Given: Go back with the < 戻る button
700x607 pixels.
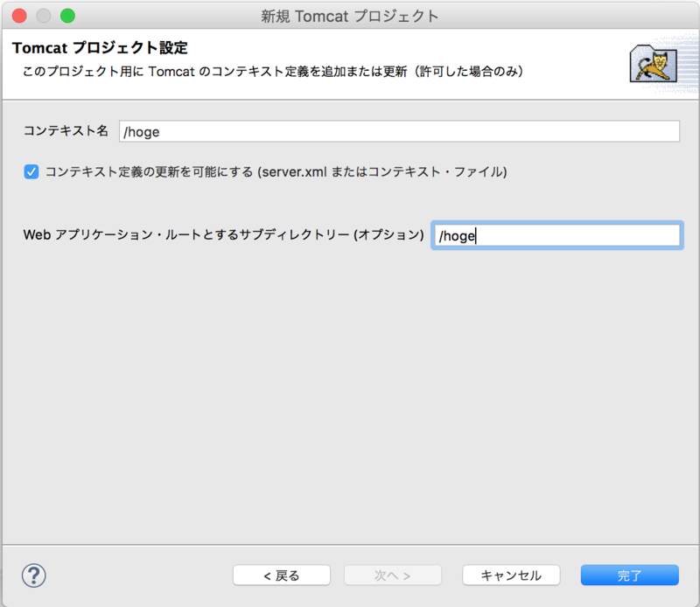Looking at the screenshot, I should pos(281,576).
